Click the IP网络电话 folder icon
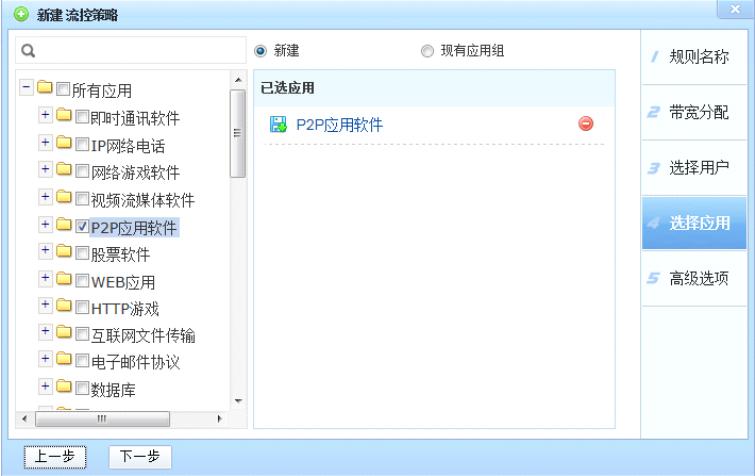Screen dimensions: 755x476 pos(64,142)
